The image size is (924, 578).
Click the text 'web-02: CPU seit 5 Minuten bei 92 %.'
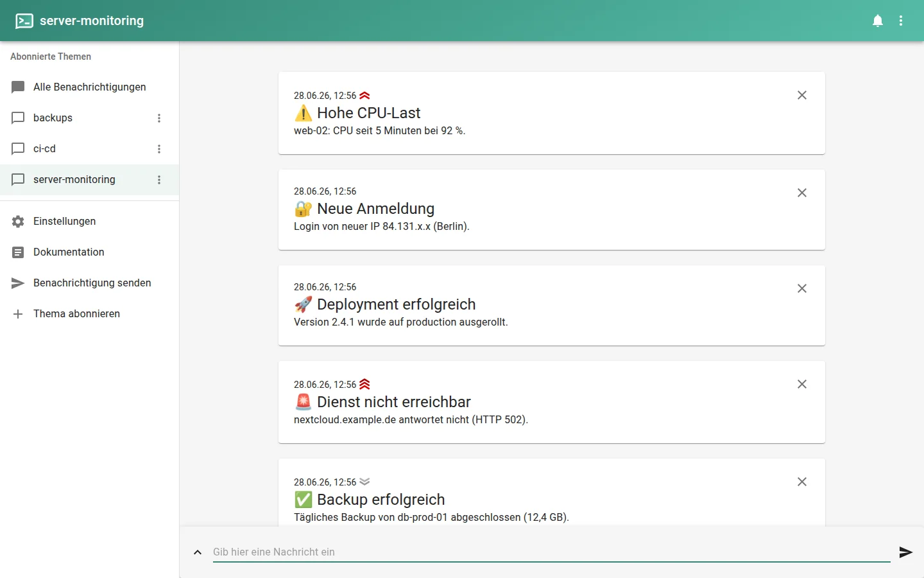pyautogui.click(x=379, y=130)
